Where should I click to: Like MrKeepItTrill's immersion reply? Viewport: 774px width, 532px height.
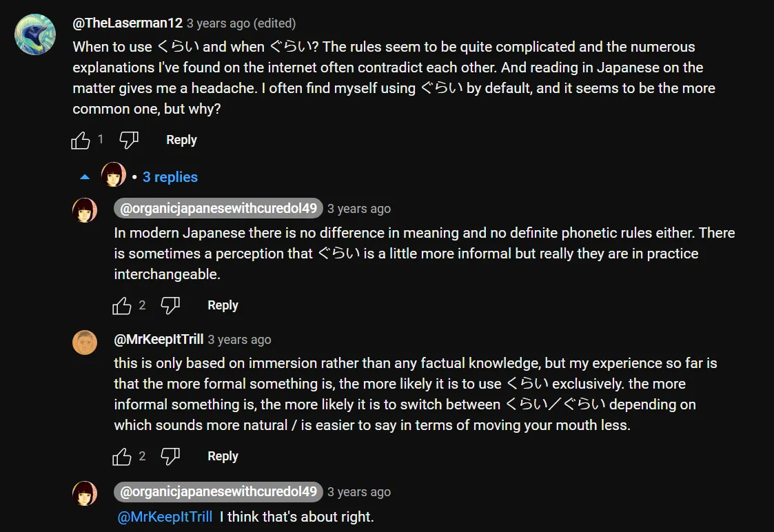(122, 456)
